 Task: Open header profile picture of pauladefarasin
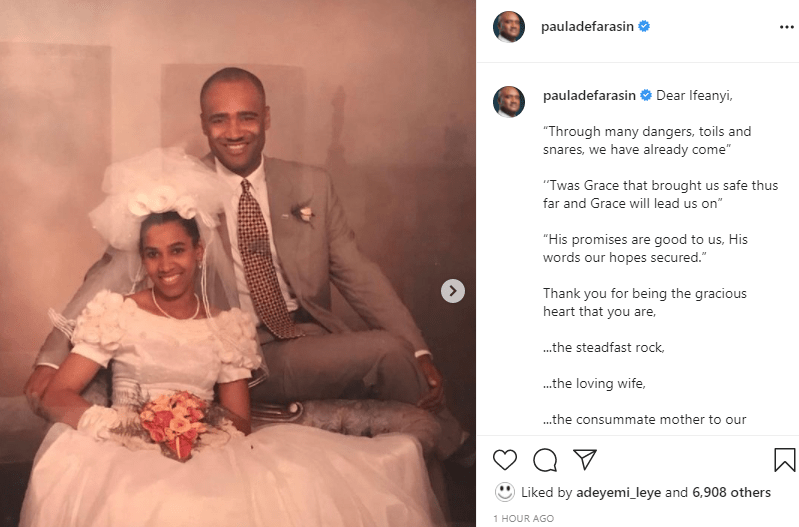[x=509, y=27]
